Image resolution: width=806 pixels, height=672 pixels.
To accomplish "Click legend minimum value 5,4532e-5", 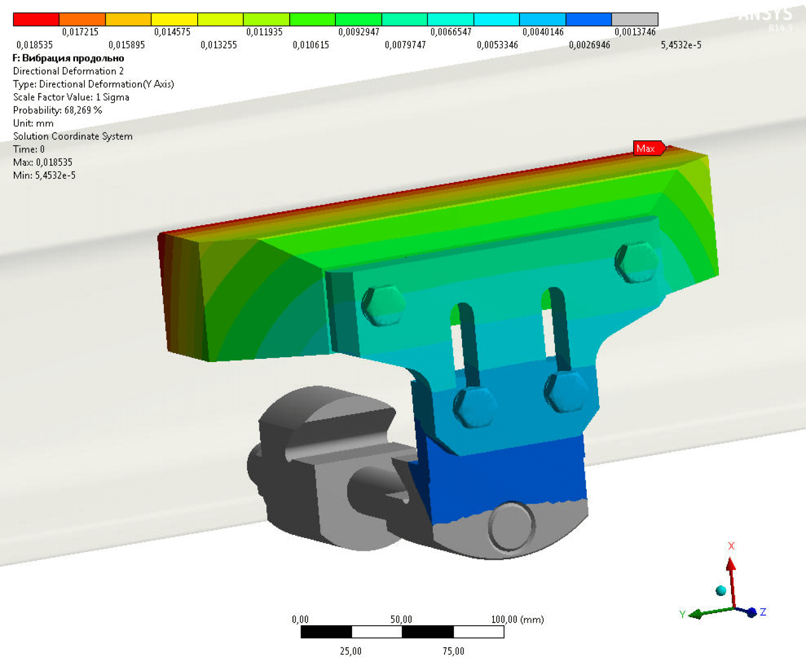I will pyautogui.click(x=681, y=45).
